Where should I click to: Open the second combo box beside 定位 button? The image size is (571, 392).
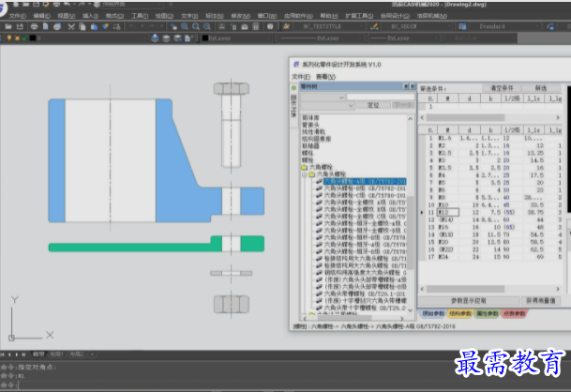click(327, 106)
